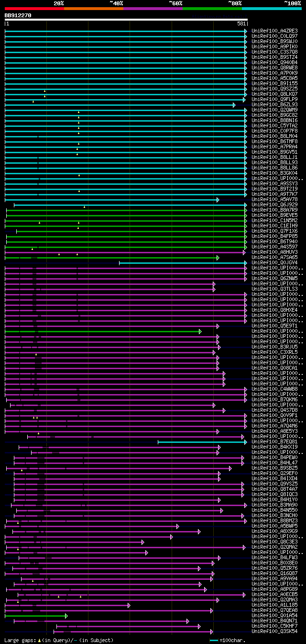Select the UniRef100_Q8HXE4 label
Image resolution: width=306 pixels, height=644 pixels.
[274, 310]
